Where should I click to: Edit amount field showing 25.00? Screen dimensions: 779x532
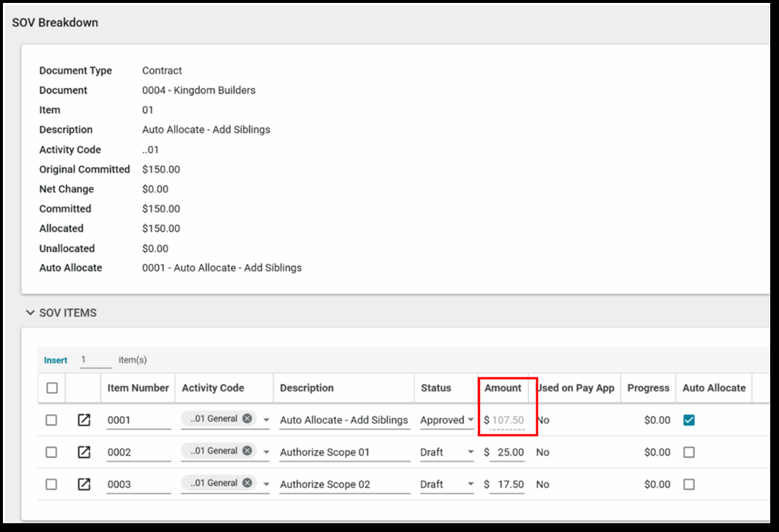click(507, 453)
